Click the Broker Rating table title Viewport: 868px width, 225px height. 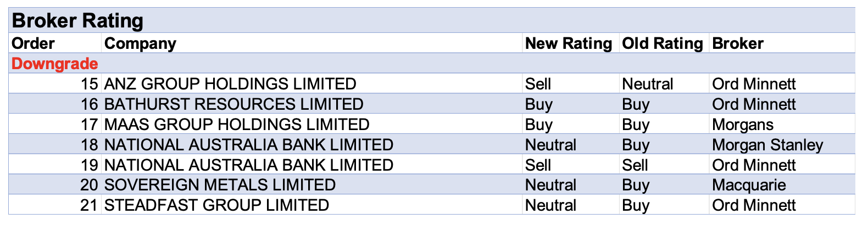(77, 21)
